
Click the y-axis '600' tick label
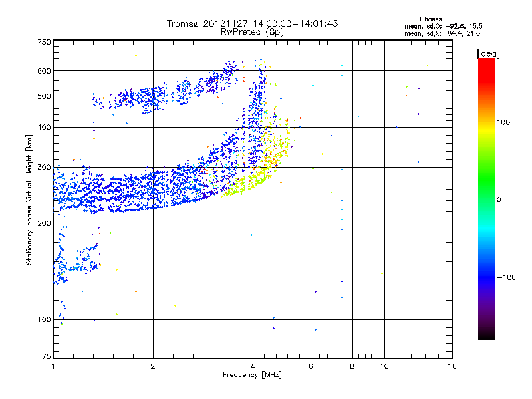pyautogui.click(x=45, y=71)
